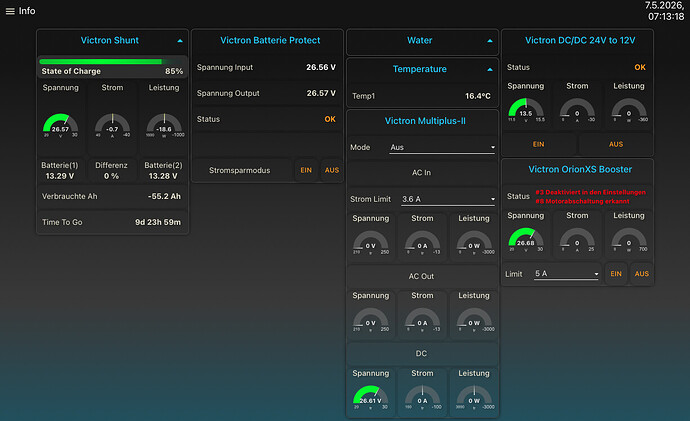Click the AC In Leistung gauge
This screenshot has width=690, height=421.
point(474,243)
